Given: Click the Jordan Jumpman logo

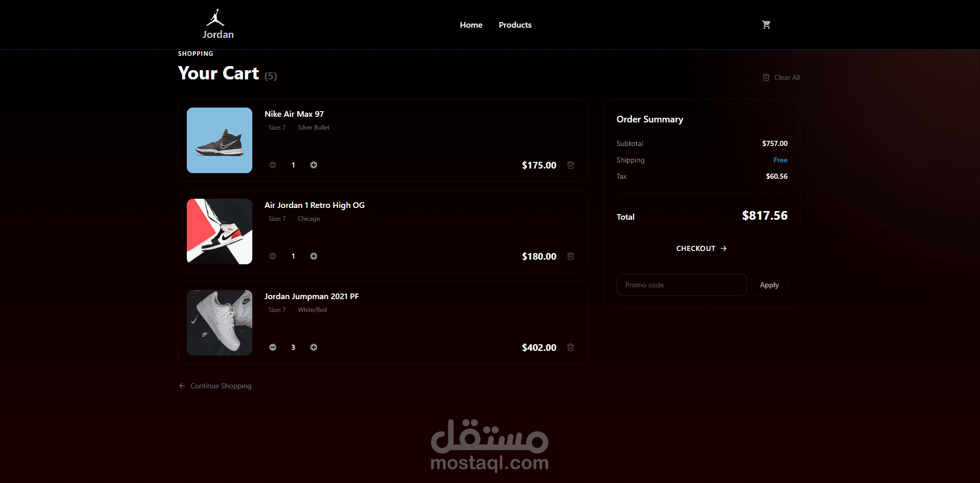Looking at the screenshot, I should pos(215,17).
